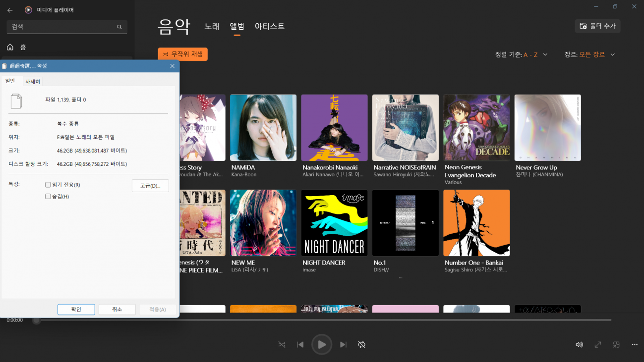
Task: Click the Never Grow Up album title
Action: pos(536,167)
